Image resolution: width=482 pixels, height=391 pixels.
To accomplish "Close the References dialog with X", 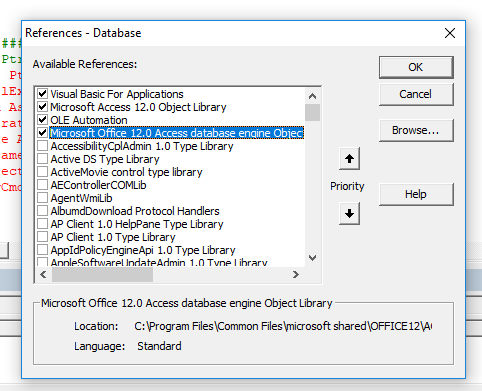I will [x=450, y=33].
